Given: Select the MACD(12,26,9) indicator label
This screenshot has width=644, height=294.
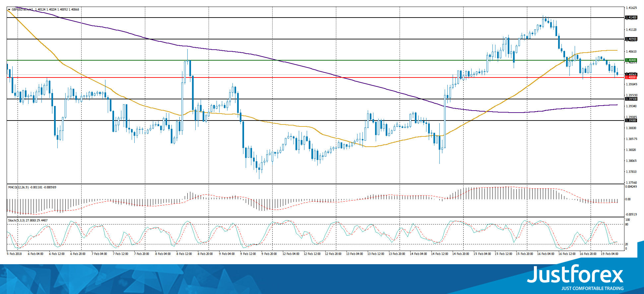Looking at the screenshot, I should click(x=19, y=187).
